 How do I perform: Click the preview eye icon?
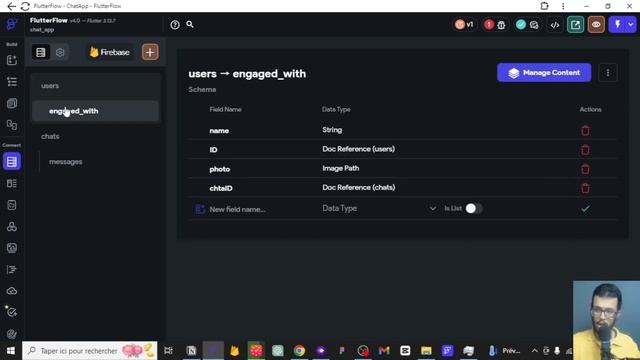point(596,25)
